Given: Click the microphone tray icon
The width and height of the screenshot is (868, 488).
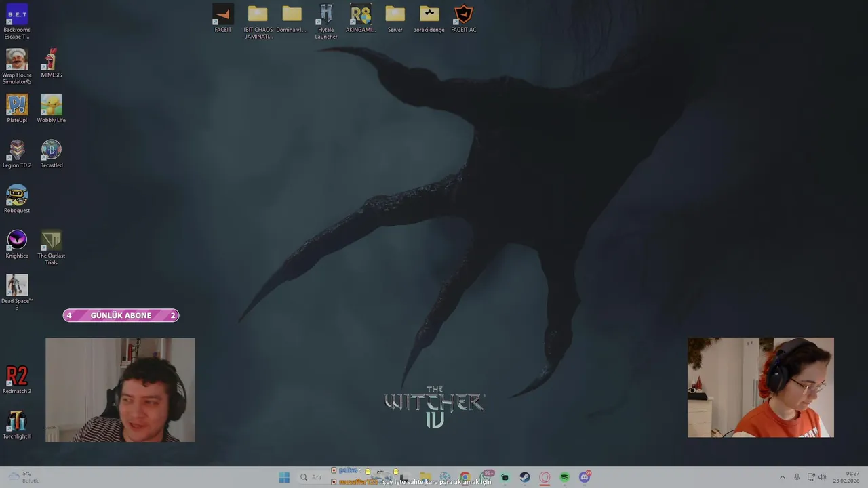Looking at the screenshot, I should click(x=797, y=477).
